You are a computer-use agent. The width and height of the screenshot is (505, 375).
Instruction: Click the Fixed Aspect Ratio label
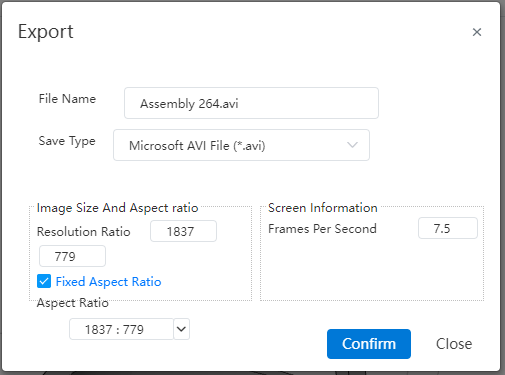[x=108, y=282]
